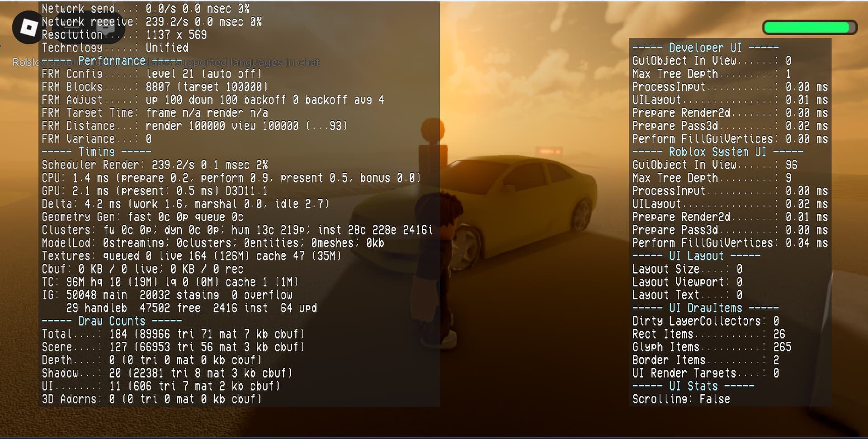
Task: Click the "Layout Text" line
Action: pos(687,296)
